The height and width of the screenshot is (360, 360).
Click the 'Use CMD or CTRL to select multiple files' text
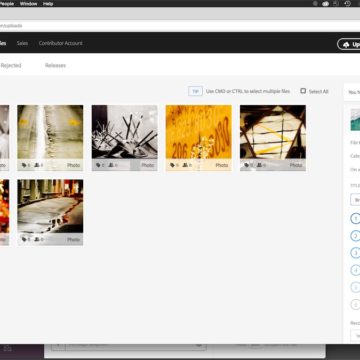click(x=248, y=91)
